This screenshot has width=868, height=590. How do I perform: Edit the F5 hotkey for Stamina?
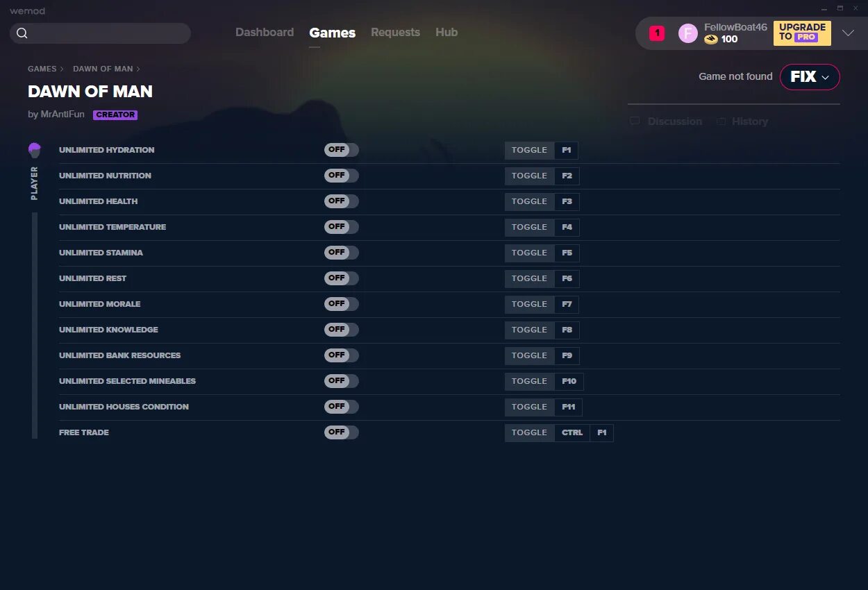click(x=567, y=253)
